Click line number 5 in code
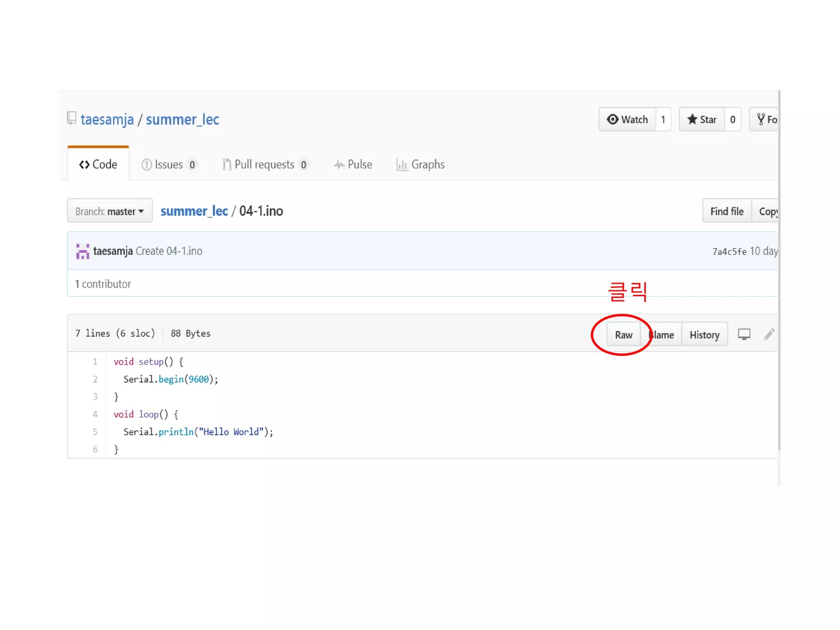Image resolution: width=840 pixels, height=630 pixels. [95, 431]
